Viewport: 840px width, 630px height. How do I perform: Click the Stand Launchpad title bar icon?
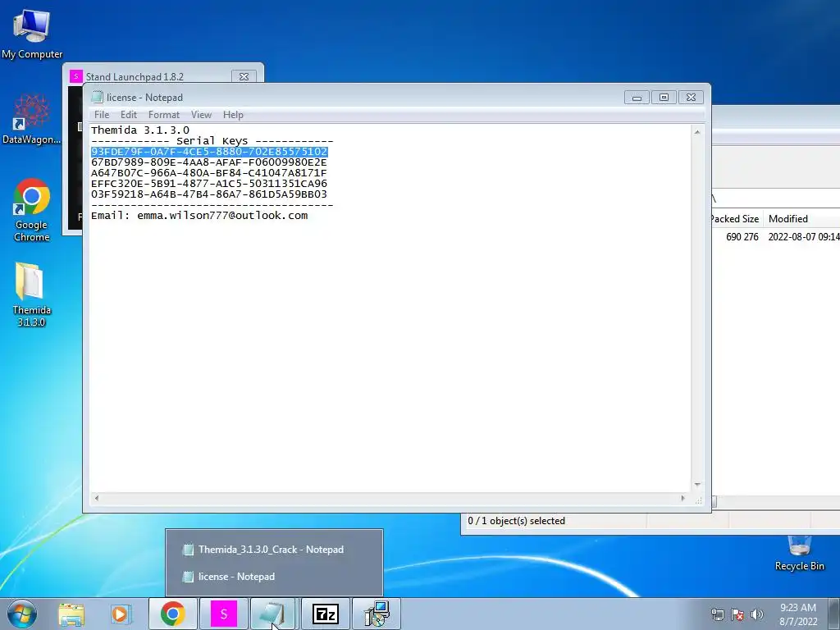[76, 76]
